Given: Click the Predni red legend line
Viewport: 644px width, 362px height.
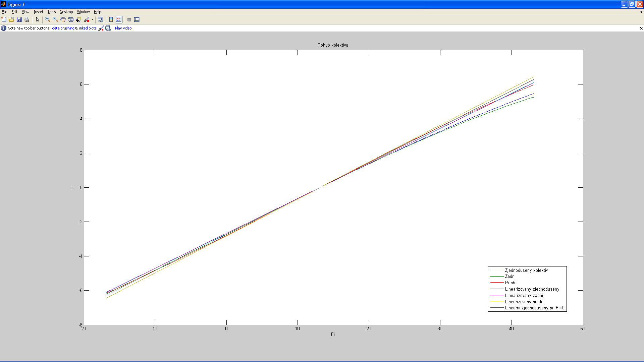Looking at the screenshot, I should (497, 283).
